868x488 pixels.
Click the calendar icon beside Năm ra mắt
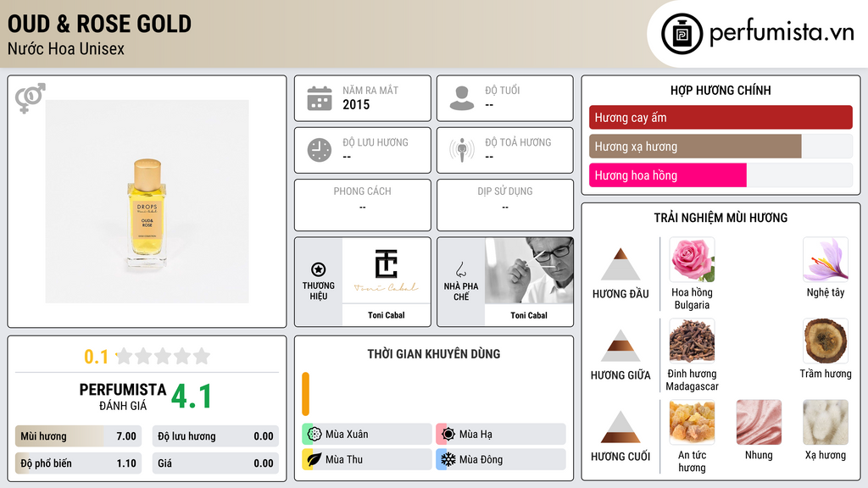[x=320, y=98]
